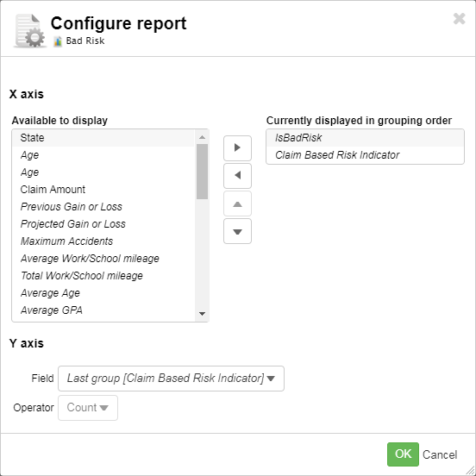This screenshot has width=476, height=476.
Task: Click the green OK button
Action: click(403, 454)
